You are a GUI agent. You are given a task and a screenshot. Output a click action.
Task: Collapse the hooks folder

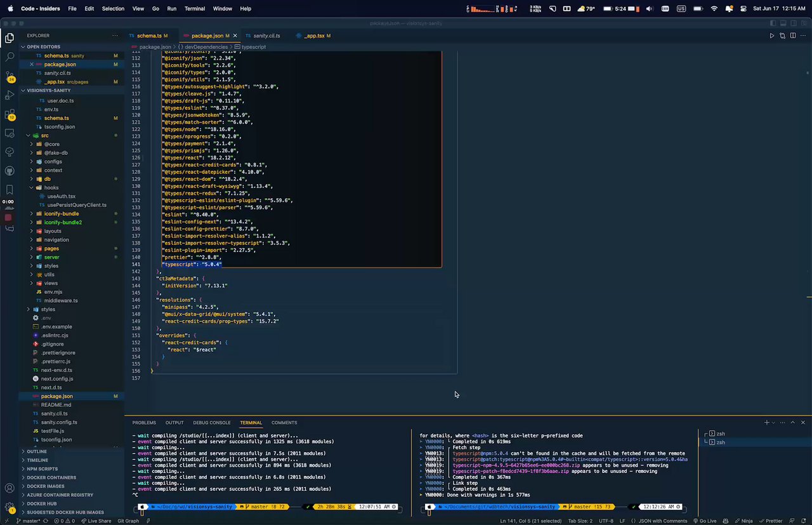(x=51, y=188)
